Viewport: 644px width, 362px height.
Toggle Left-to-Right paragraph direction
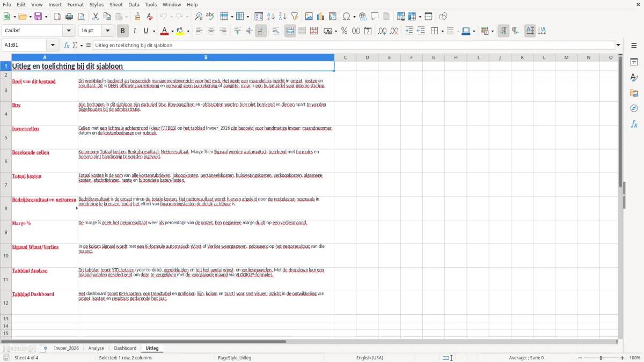pyautogui.click(x=503, y=31)
